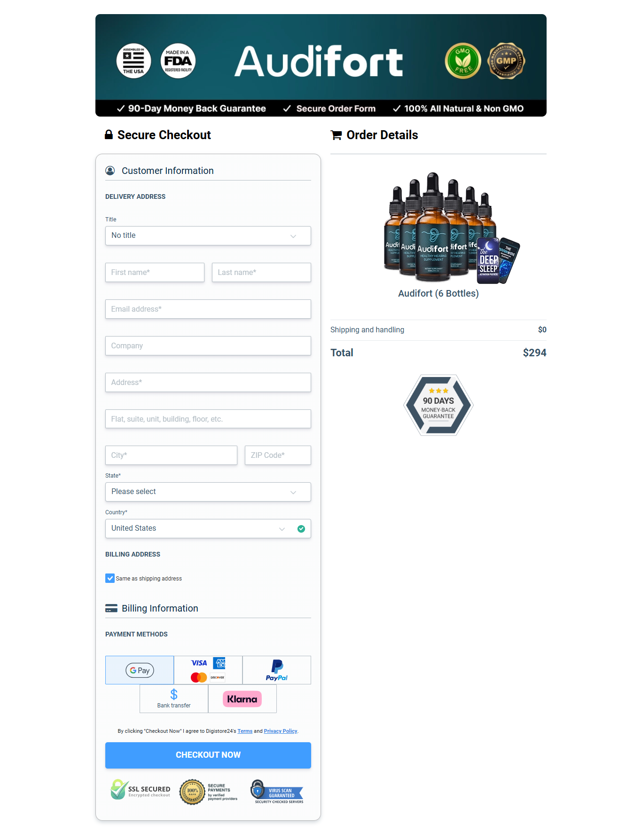Open the Country dropdown
Image resolution: width=642 pixels, height=840 pixels.
point(208,528)
